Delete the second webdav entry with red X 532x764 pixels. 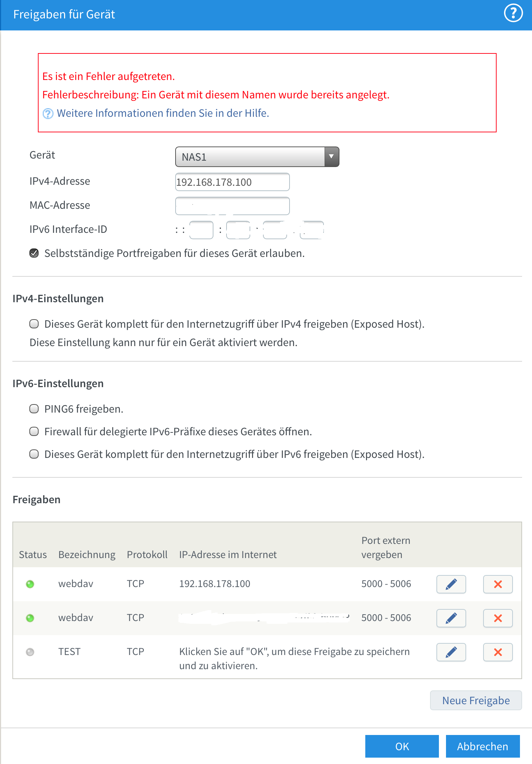pyautogui.click(x=498, y=618)
